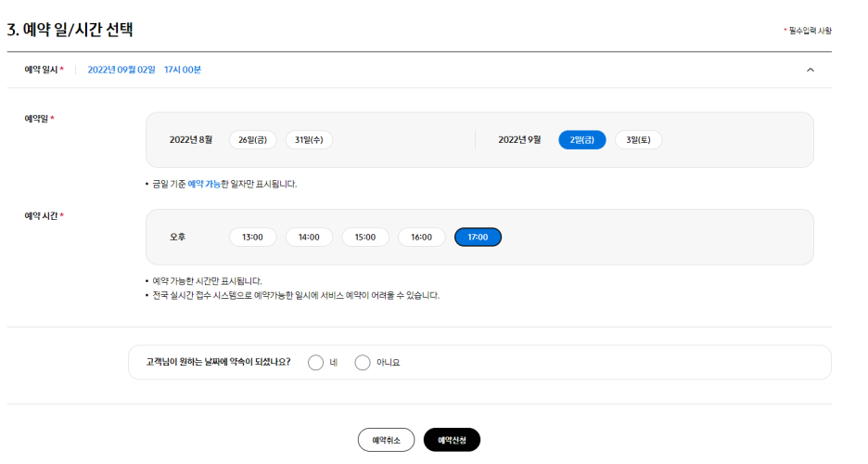Click the 고객님이 원하는 날짜에 약속이 되셨나요? question
The height and width of the screenshot is (464, 868).
point(218,362)
